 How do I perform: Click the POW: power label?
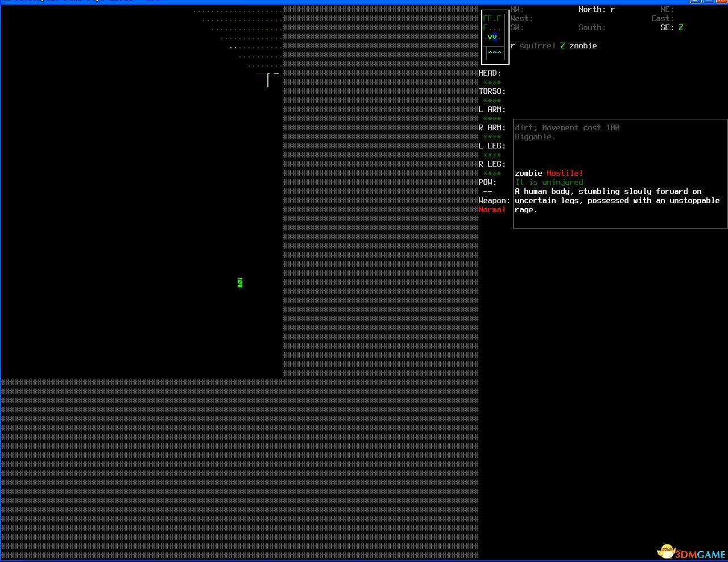487,182
